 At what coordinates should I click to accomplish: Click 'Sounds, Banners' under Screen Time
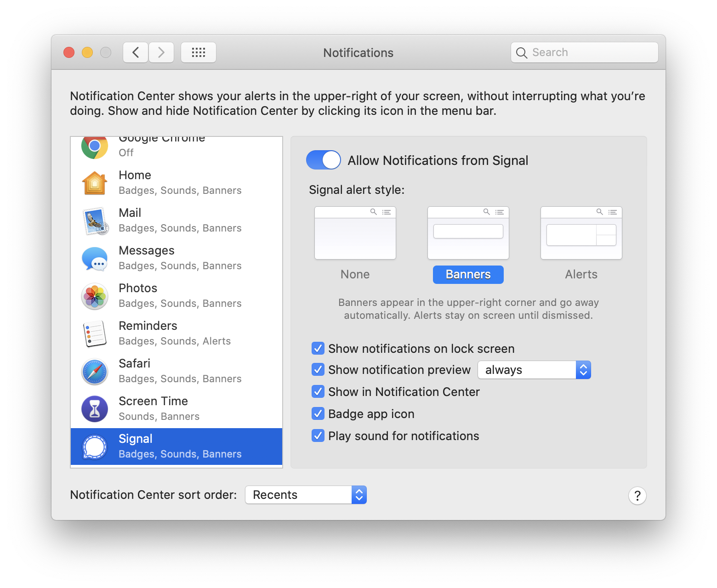click(x=159, y=416)
